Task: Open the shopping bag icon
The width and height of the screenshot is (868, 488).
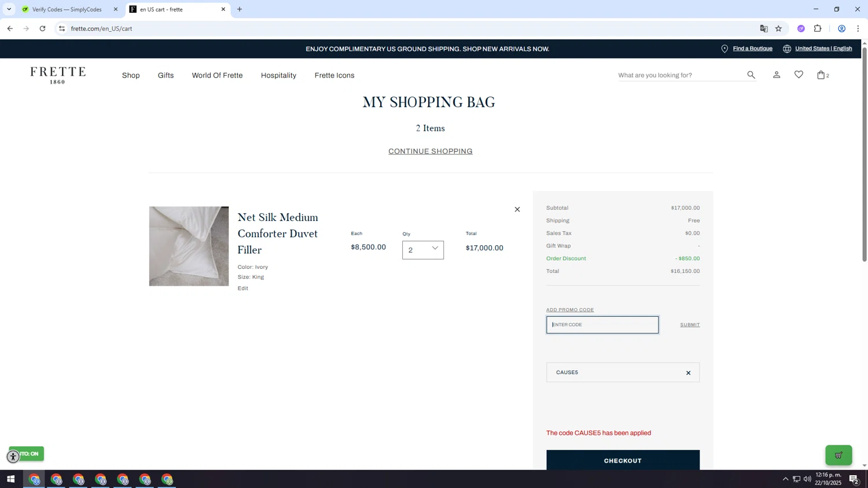Action: click(x=821, y=75)
